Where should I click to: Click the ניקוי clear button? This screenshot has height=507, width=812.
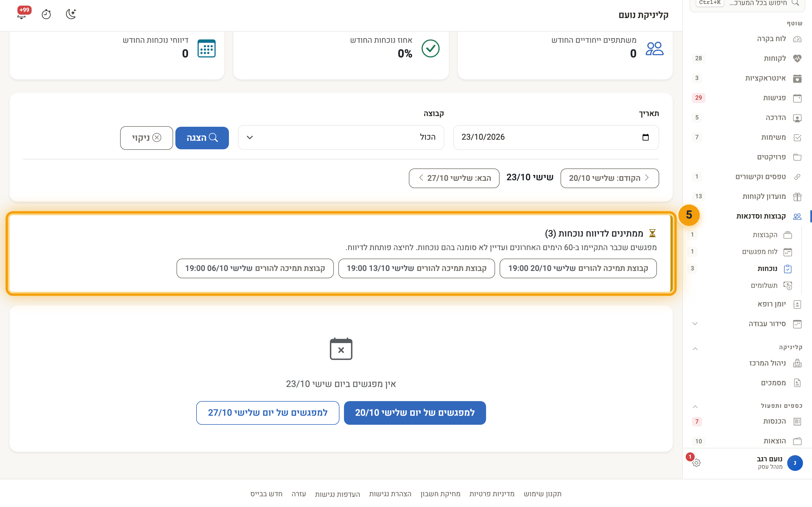(147, 138)
